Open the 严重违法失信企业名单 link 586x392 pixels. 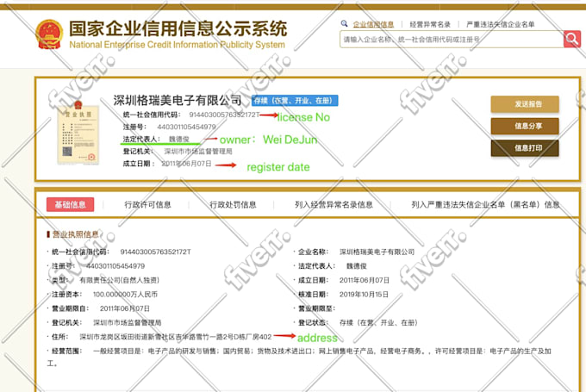pos(501,24)
